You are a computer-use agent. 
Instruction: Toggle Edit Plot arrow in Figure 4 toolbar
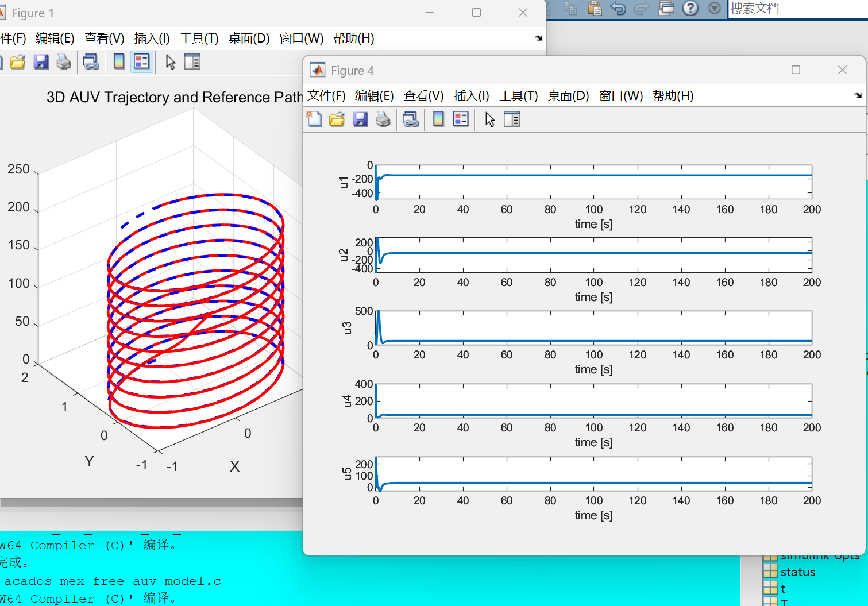point(489,119)
